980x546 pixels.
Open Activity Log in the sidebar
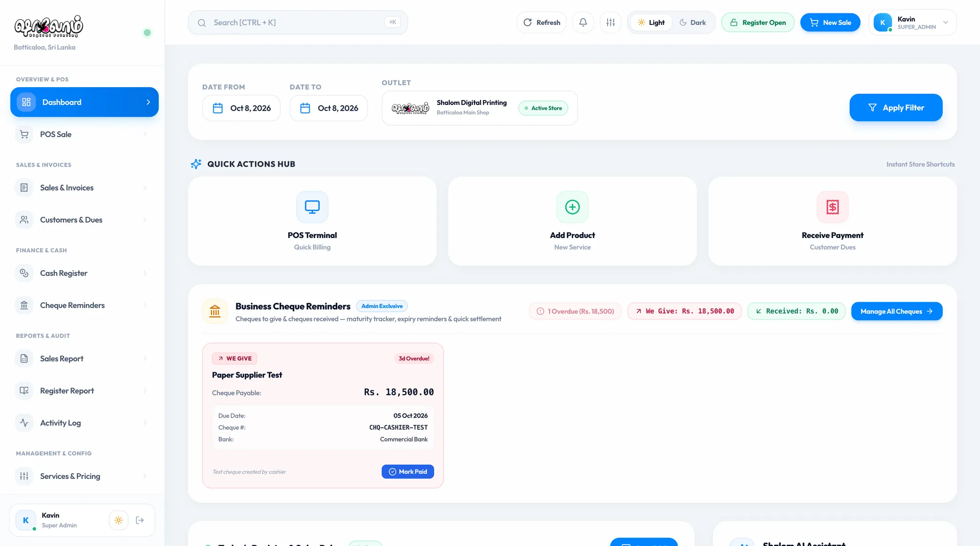click(x=84, y=423)
